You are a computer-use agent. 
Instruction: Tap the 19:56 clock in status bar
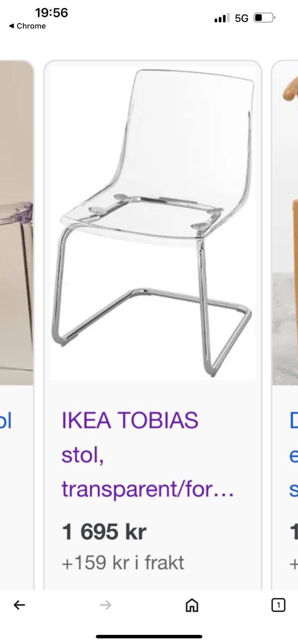[x=52, y=13]
